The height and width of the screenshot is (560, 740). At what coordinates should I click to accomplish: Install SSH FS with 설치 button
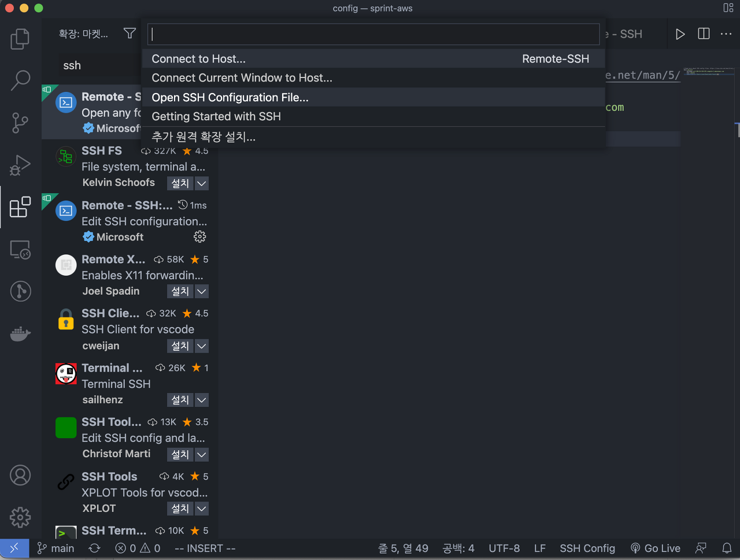click(180, 183)
